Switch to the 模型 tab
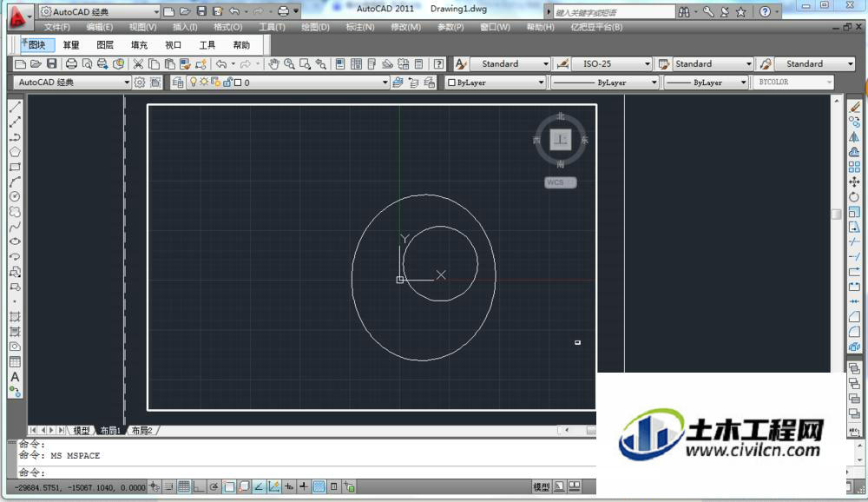868x502 pixels. (x=81, y=431)
